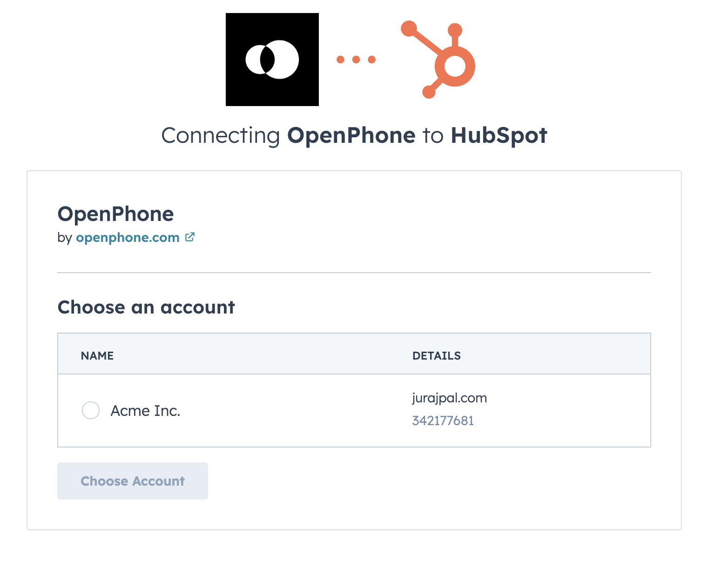Click the bold HubSpot word in title
Viewport: 728px width, 561px height.
coord(499,135)
